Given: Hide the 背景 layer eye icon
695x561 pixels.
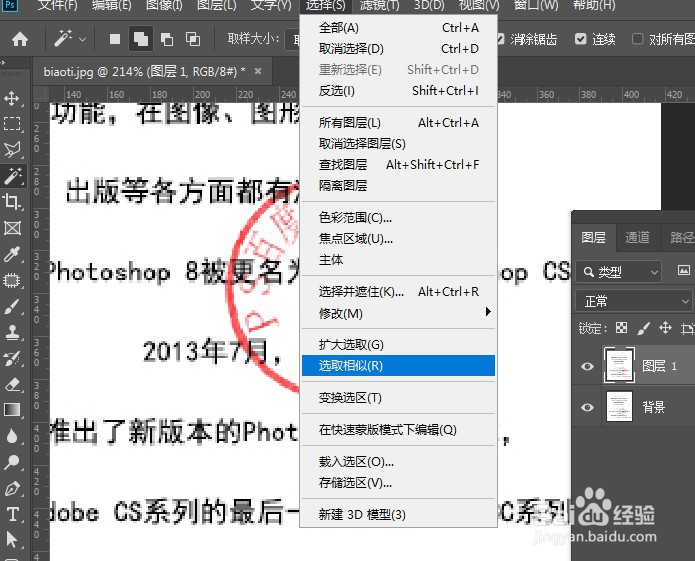Looking at the screenshot, I should [587, 407].
